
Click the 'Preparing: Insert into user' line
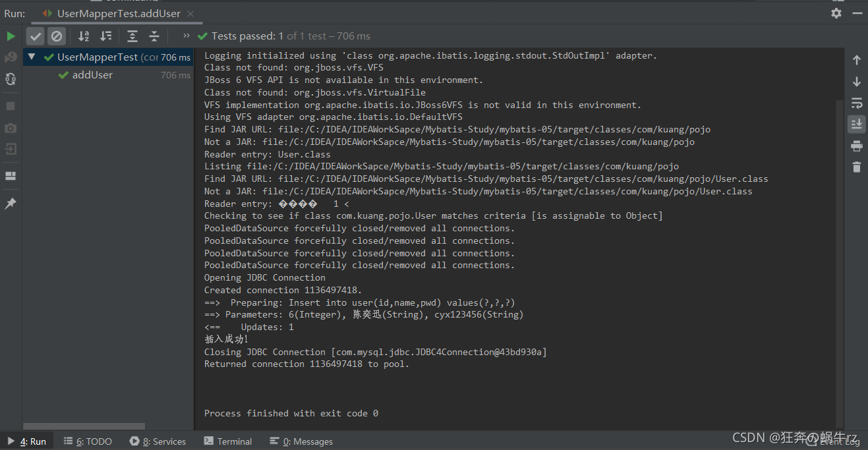tap(360, 302)
